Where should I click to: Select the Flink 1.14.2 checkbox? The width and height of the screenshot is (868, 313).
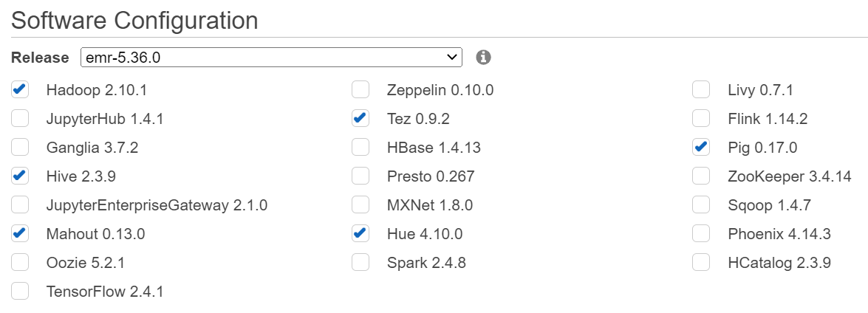[701, 118]
